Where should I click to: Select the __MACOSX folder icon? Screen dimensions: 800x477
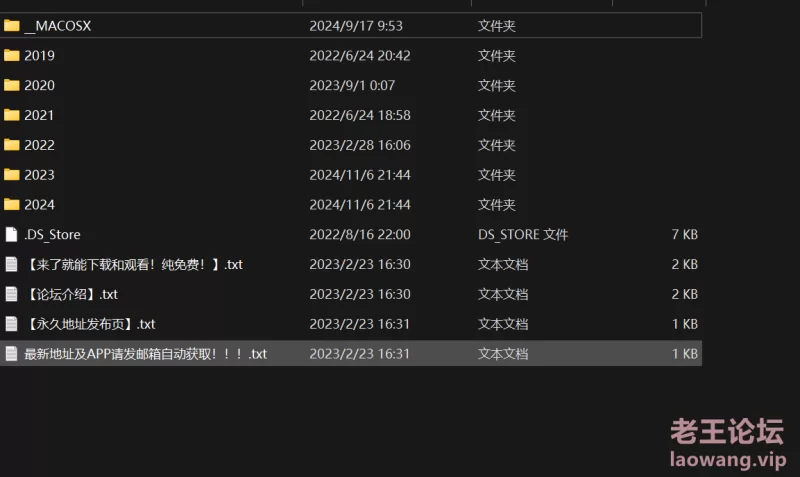coord(11,26)
